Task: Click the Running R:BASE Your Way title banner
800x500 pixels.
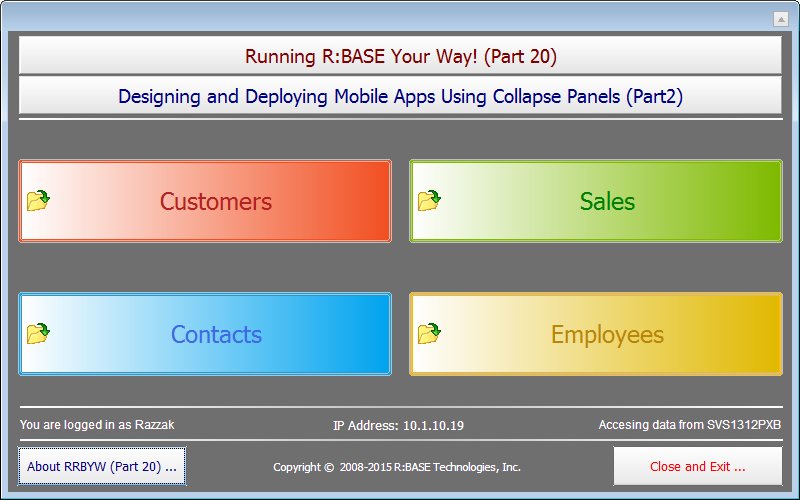Action: (x=400, y=56)
